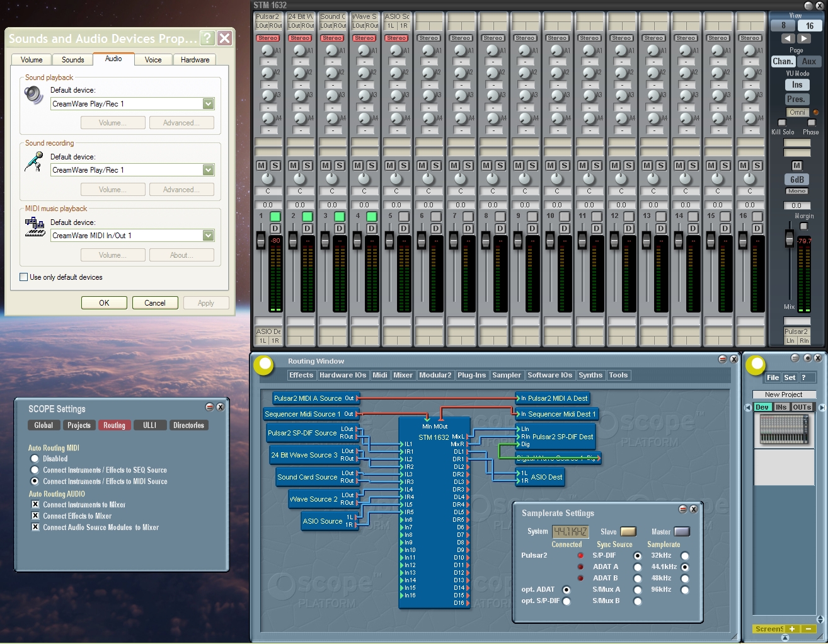Select the Pulsar2 MIDI A Source module
The height and width of the screenshot is (644, 828).
[x=316, y=398]
